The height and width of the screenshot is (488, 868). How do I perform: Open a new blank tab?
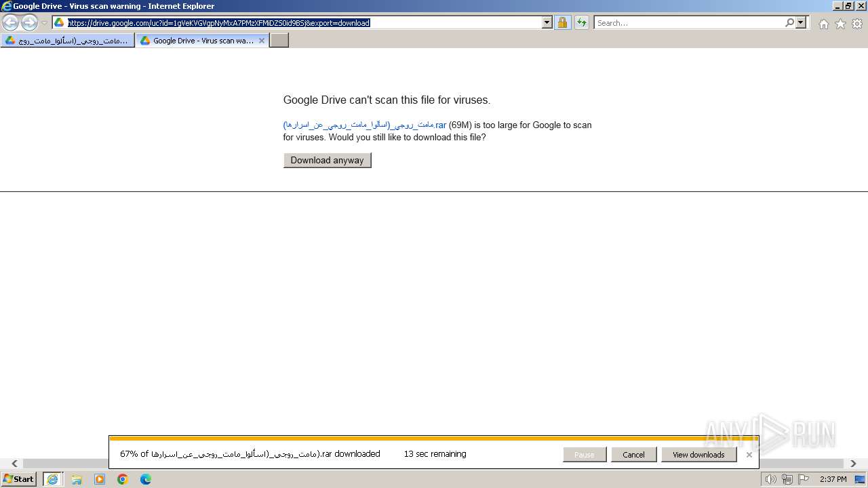(x=279, y=41)
